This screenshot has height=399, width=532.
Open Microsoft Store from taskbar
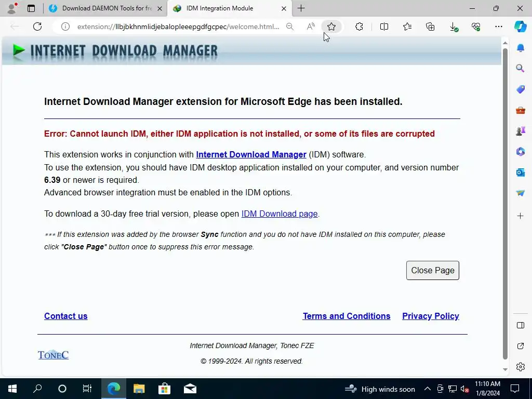tap(164, 389)
